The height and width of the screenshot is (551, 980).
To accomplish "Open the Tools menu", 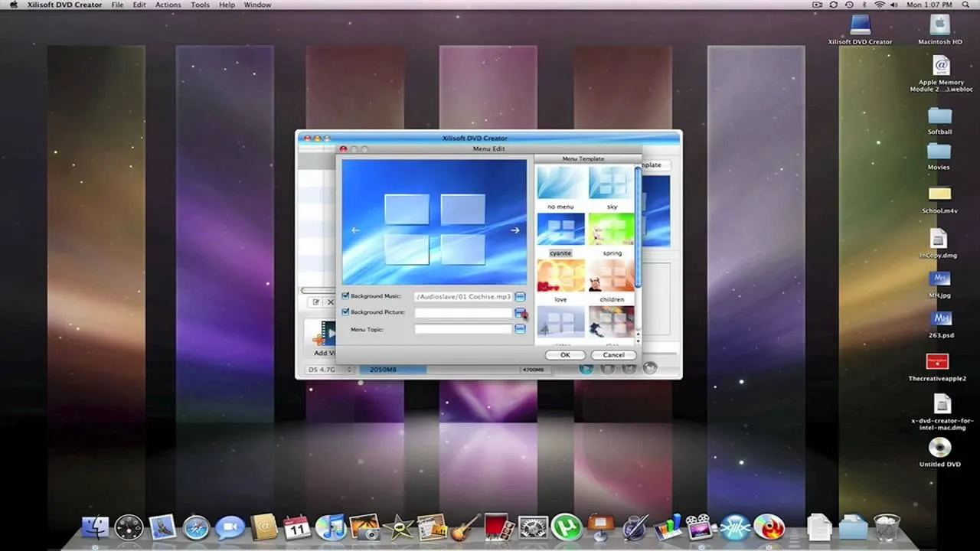I will 201,5.
